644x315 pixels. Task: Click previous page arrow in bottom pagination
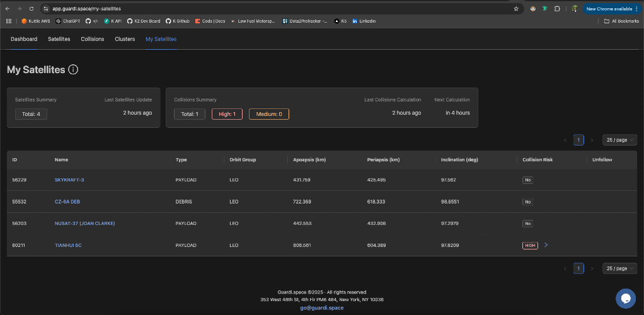tap(565, 268)
